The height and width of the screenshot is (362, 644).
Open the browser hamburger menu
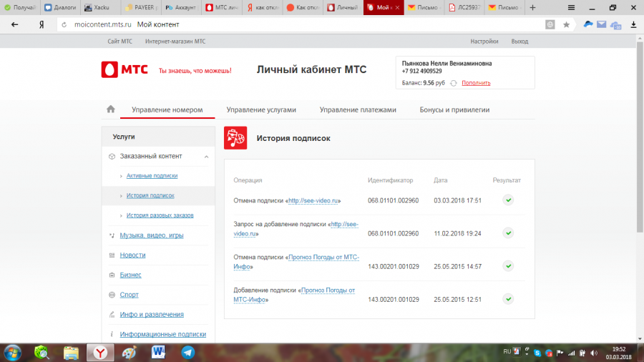click(x=571, y=7)
